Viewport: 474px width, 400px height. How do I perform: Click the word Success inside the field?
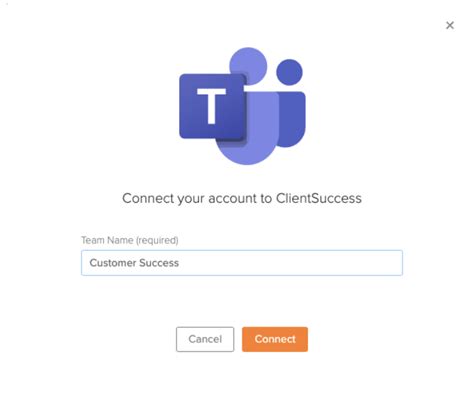click(x=159, y=263)
